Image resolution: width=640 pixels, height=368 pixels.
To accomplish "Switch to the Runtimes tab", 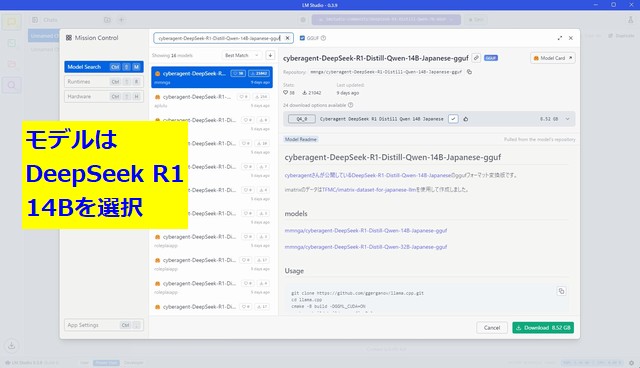I will click(x=104, y=82).
